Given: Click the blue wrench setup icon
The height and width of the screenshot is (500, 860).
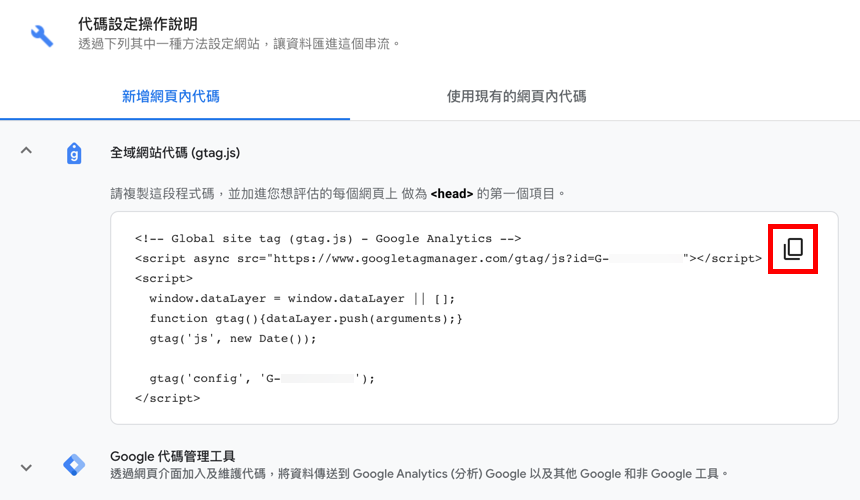Looking at the screenshot, I should pyautogui.click(x=42, y=36).
